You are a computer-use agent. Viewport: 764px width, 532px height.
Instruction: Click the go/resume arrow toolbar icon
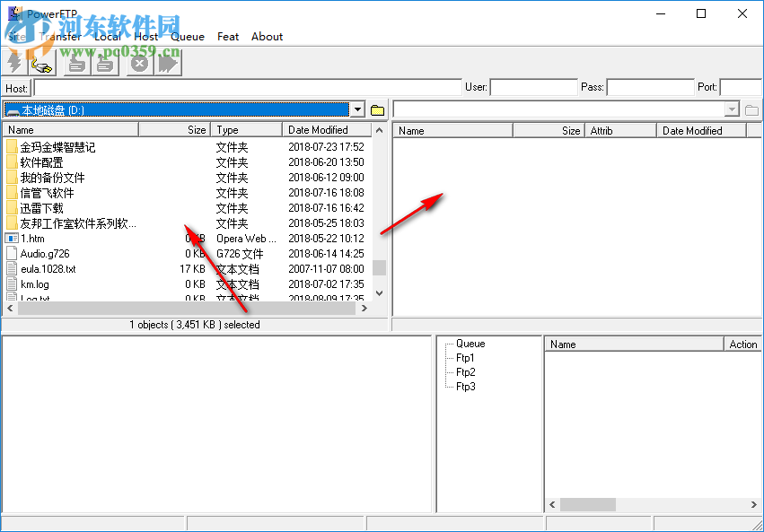pyautogui.click(x=168, y=64)
